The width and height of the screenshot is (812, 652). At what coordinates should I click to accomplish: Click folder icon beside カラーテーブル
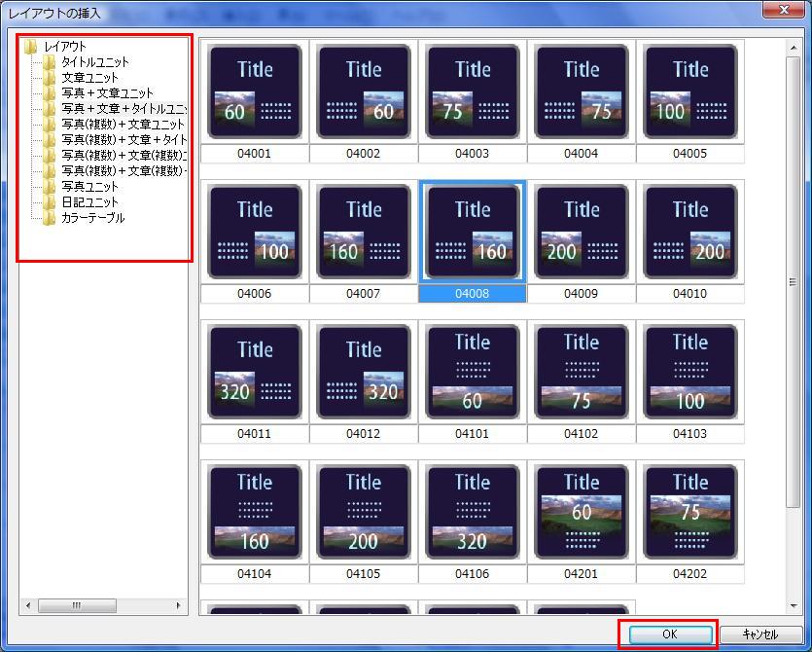[50, 218]
